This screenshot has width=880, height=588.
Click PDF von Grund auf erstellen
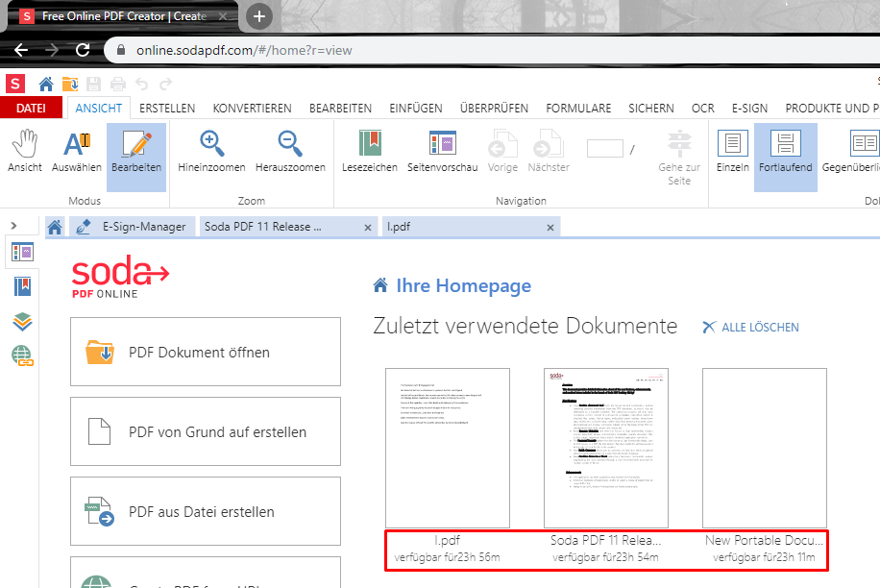pos(206,431)
